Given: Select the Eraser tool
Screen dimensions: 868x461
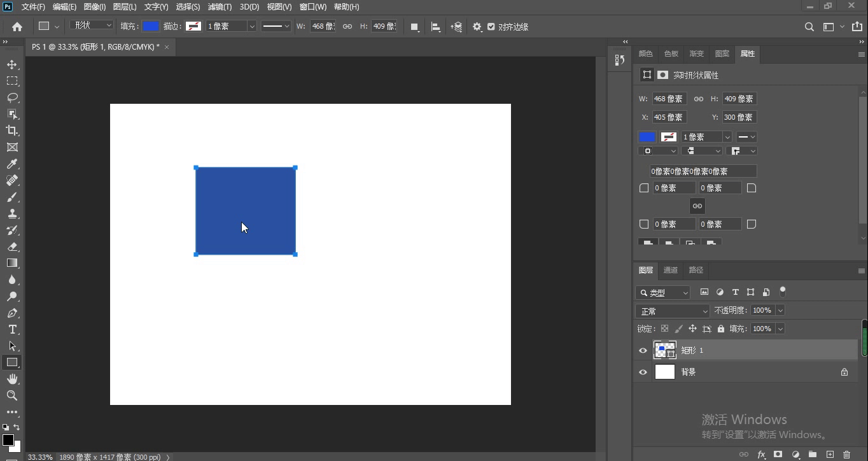Looking at the screenshot, I should (x=12, y=247).
